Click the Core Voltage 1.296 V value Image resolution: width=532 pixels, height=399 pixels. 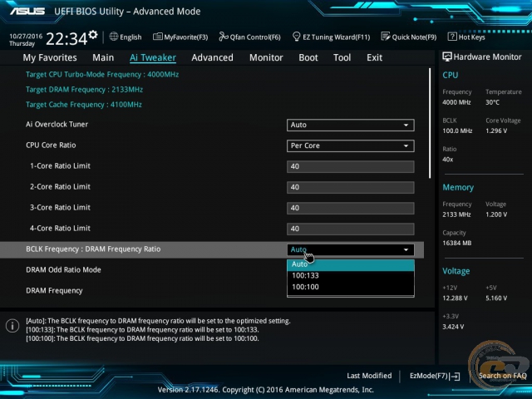click(496, 131)
